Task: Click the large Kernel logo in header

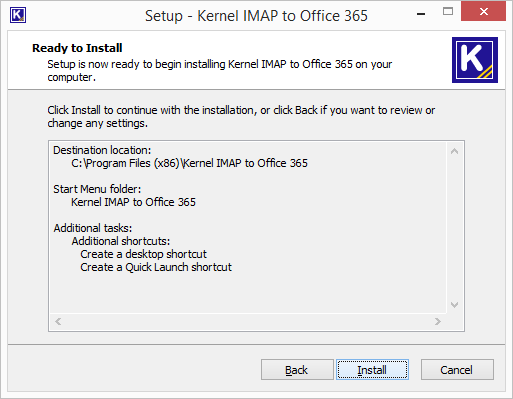Action: pos(475,60)
